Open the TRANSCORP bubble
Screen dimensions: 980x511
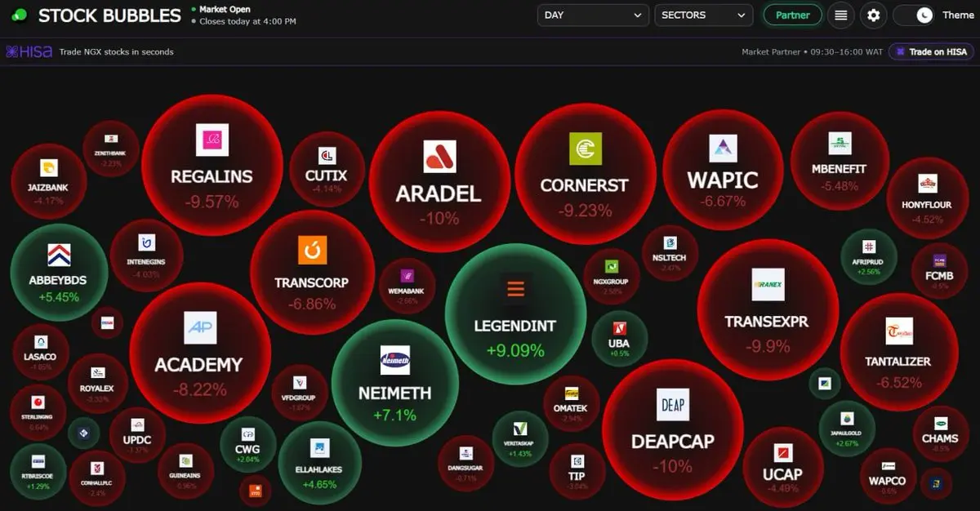pos(311,272)
